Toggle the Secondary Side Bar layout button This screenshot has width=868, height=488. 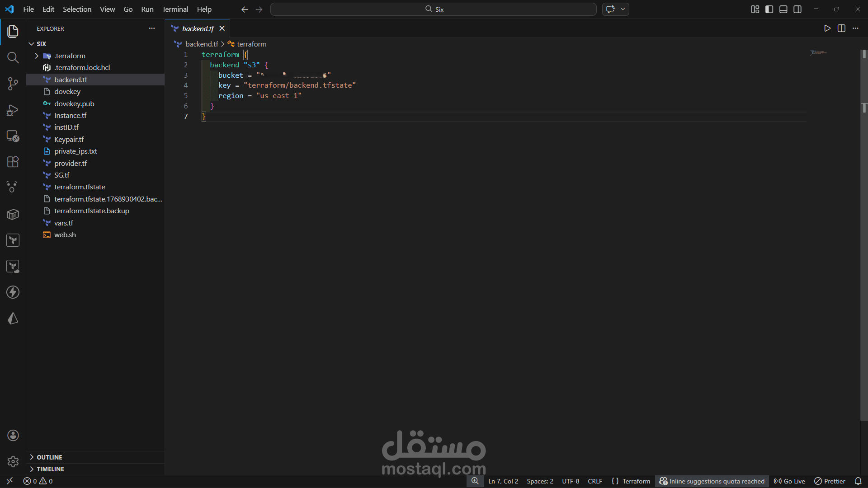(x=797, y=9)
